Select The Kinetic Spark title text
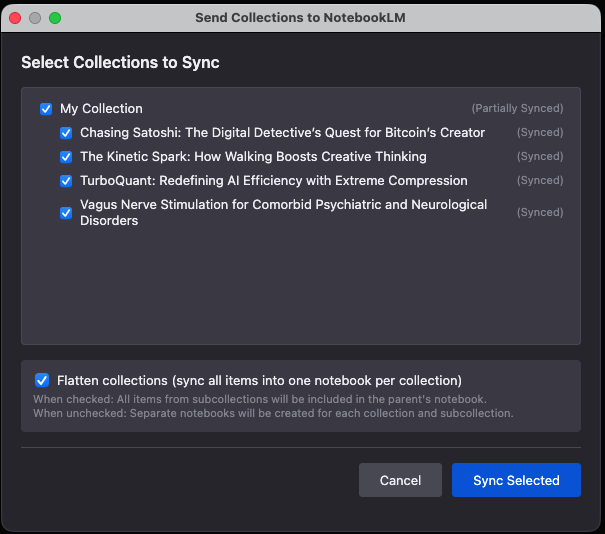This screenshot has height=534, width=605. tap(253, 157)
